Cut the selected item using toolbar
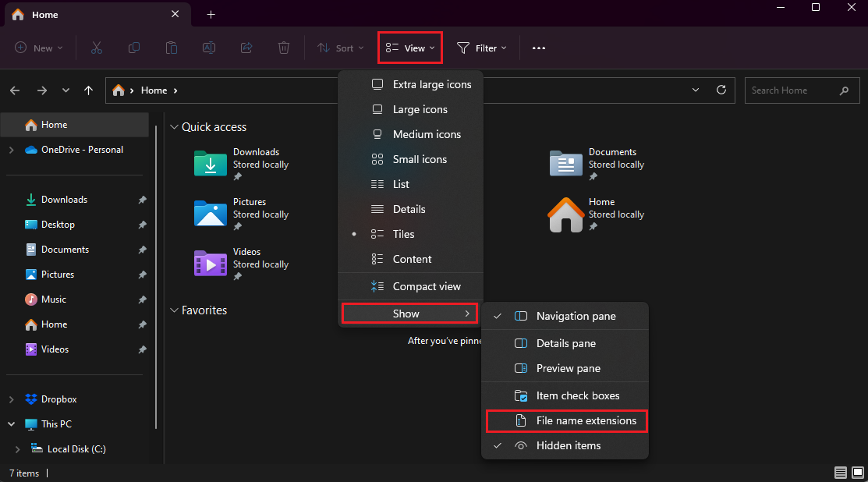The image size is (868, 482). (x=97, y=48)
